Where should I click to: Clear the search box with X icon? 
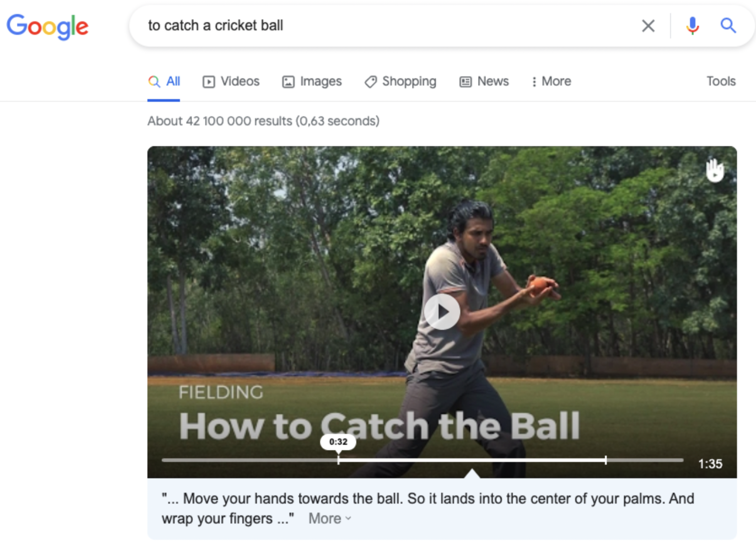coord(648,26)
